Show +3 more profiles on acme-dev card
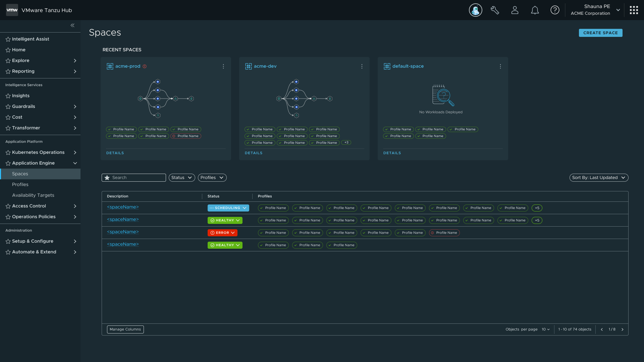This screenshot has height=362, width=644. click(x=346, y=143)
